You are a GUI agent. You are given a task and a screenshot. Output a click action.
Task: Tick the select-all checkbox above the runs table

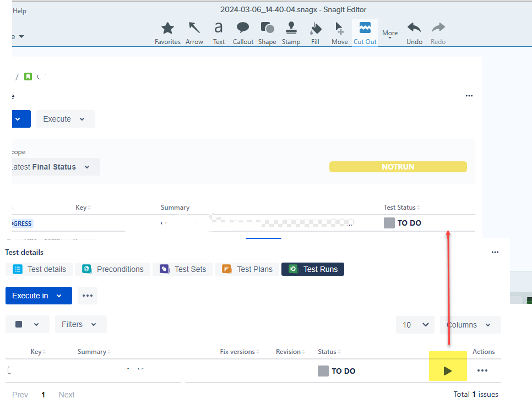(19, 324)
